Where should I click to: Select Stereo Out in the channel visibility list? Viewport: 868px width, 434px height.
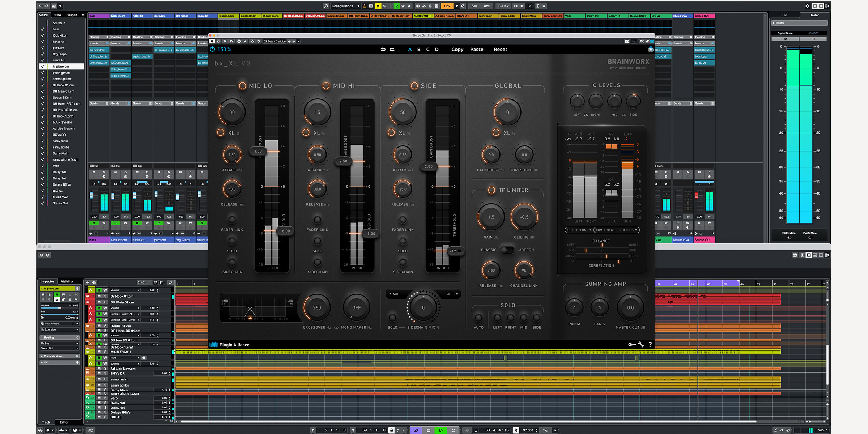point(60,203)
